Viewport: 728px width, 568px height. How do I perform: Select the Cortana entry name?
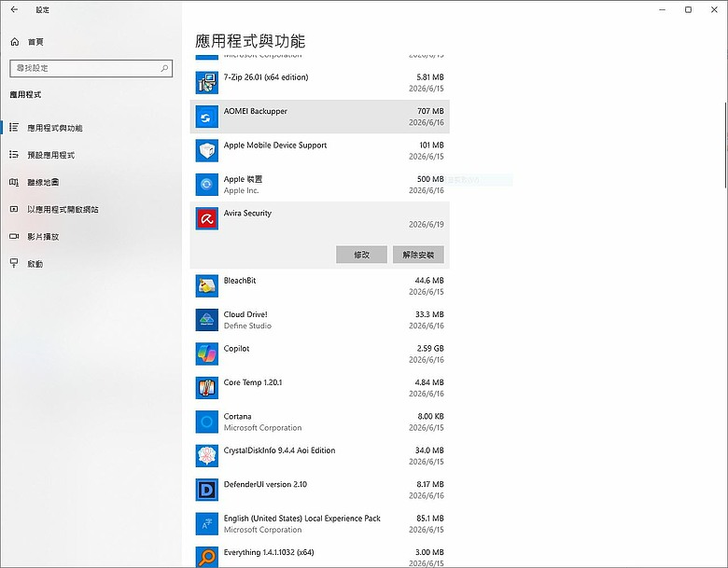[x=237, y=416]
